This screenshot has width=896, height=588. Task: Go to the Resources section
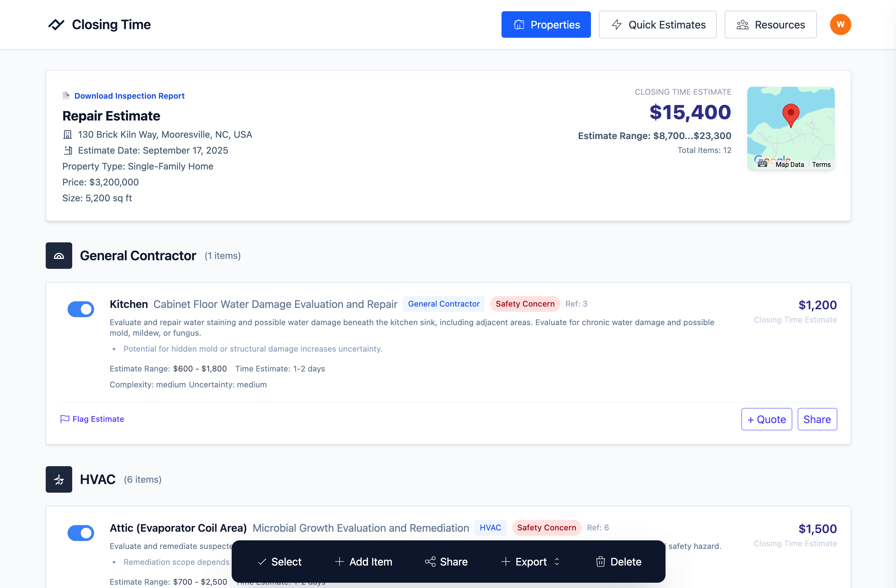click(x=770, y=24)
